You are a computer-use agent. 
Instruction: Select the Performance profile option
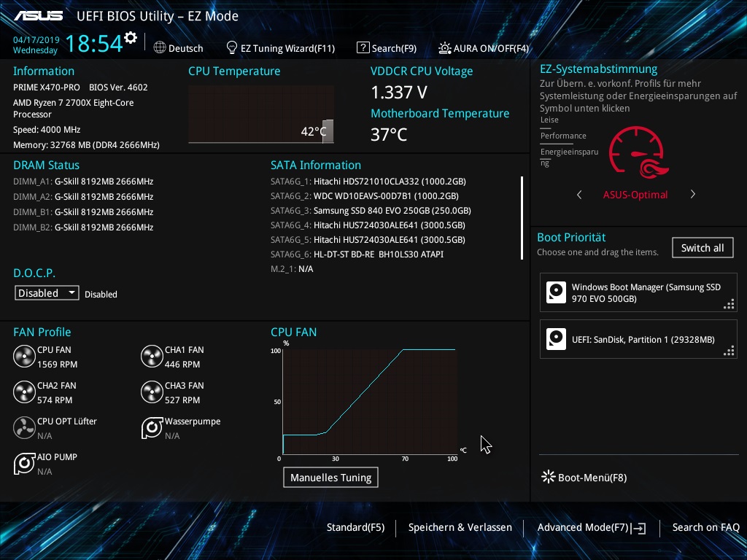[x=563, y=136]
